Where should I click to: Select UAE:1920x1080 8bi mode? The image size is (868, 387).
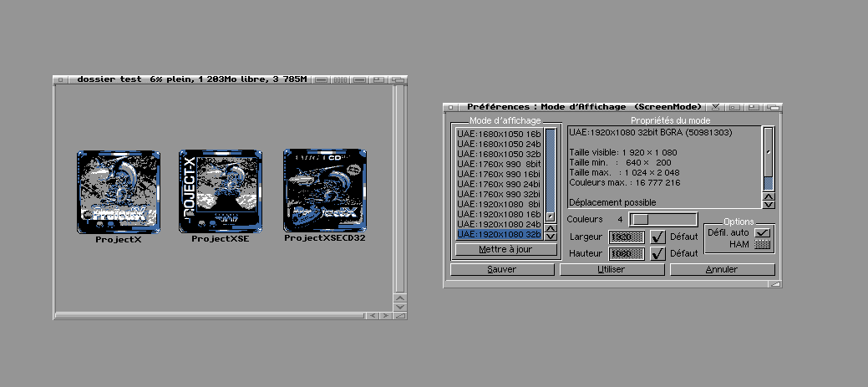499,204
